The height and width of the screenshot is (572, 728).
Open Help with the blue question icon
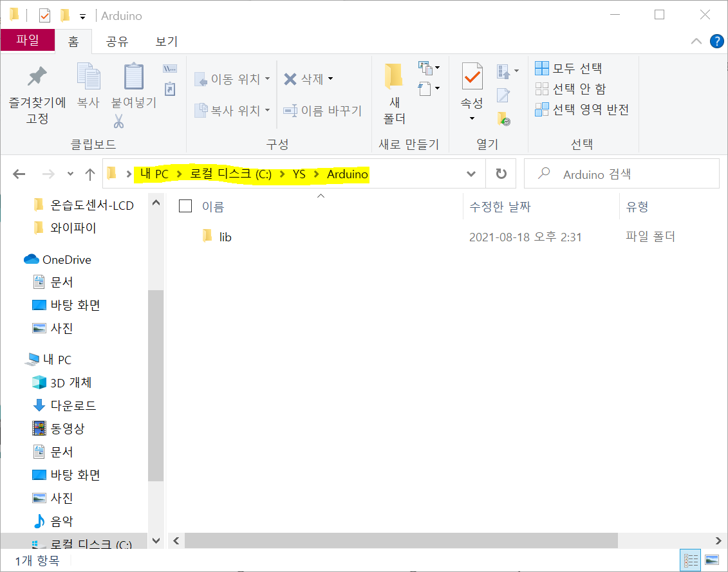717,41
